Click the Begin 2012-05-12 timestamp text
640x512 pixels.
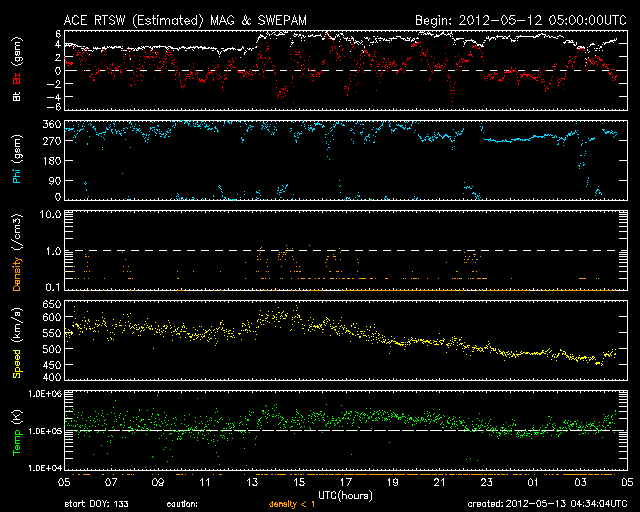520,20
